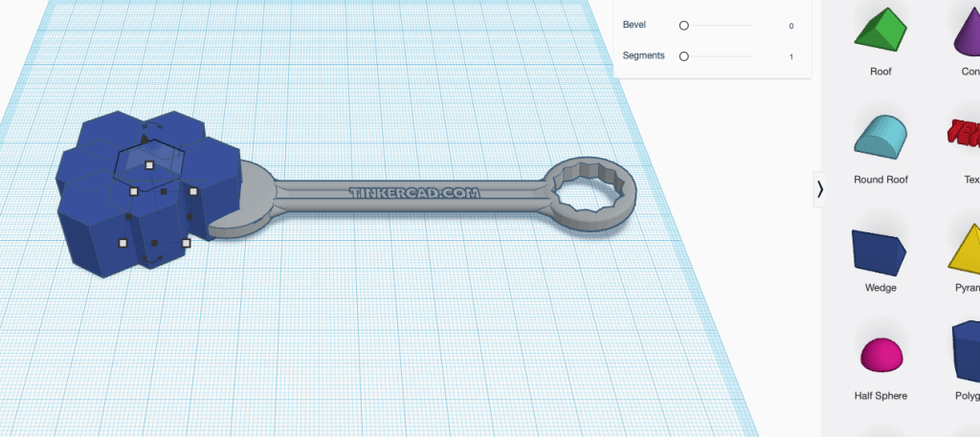Click the TINKERCAD.COM text on the wrench
Image resolution: width=980 pixels, height=437 pixels.
pyautogui.click(x=414, y=193)
